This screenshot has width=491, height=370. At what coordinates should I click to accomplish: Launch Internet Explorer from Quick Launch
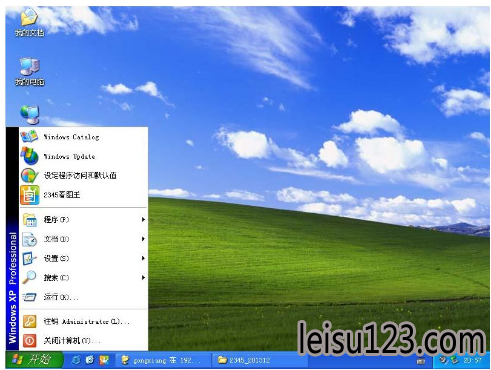click(76, 360)
